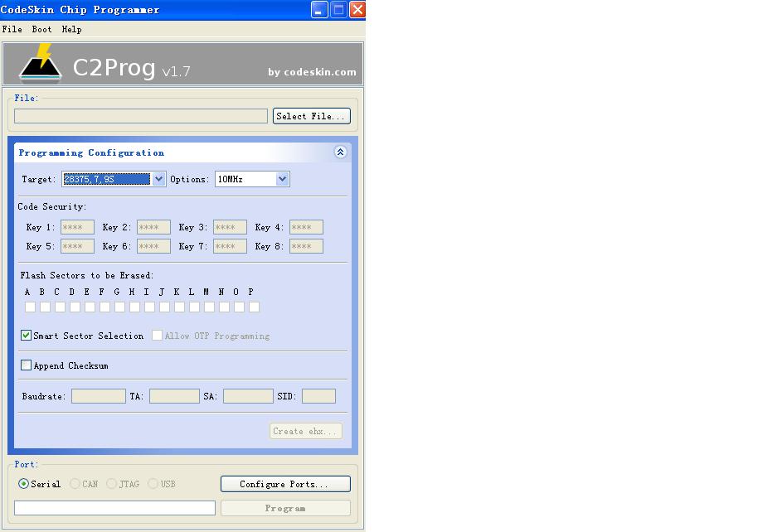758x532 pixels.
Task: Click the Program button
Action: 285,508
